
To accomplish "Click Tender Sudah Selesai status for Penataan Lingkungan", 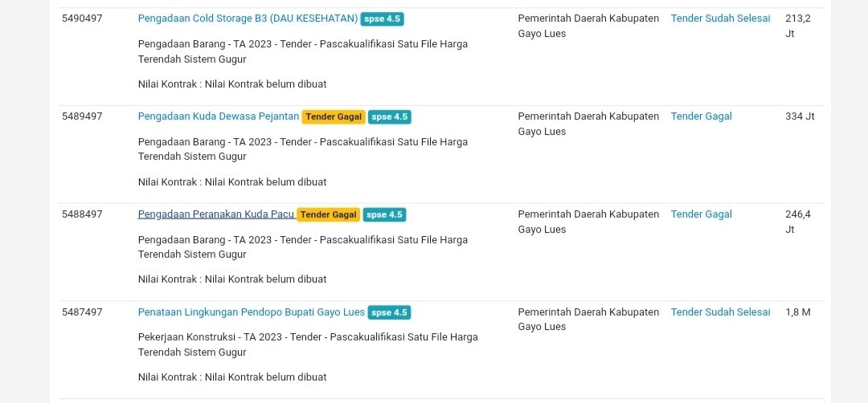I will tap(720, 312).
